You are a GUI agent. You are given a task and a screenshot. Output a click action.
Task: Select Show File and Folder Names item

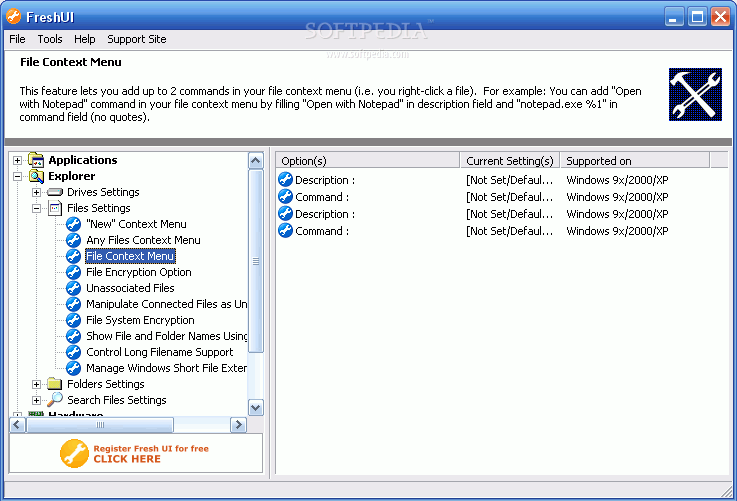[x=166, y=336]
